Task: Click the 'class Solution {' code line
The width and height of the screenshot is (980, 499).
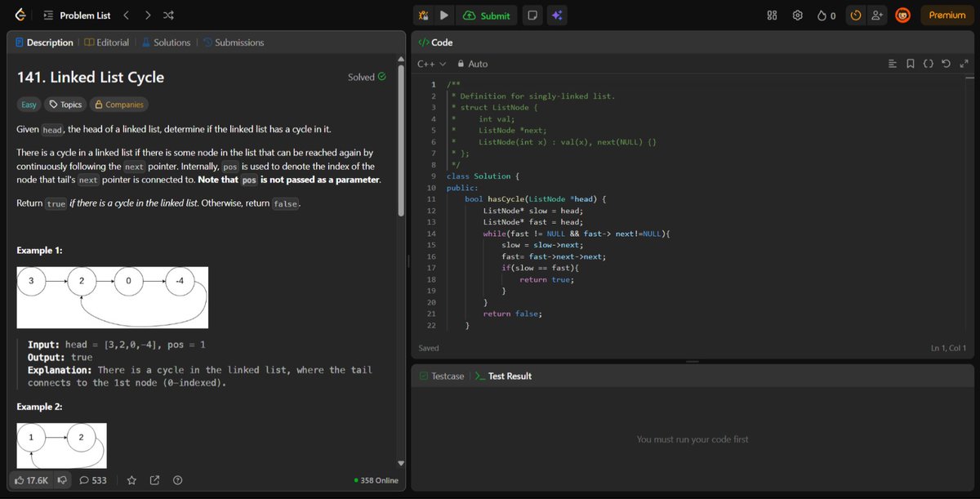Action: [x=483, y=176]
